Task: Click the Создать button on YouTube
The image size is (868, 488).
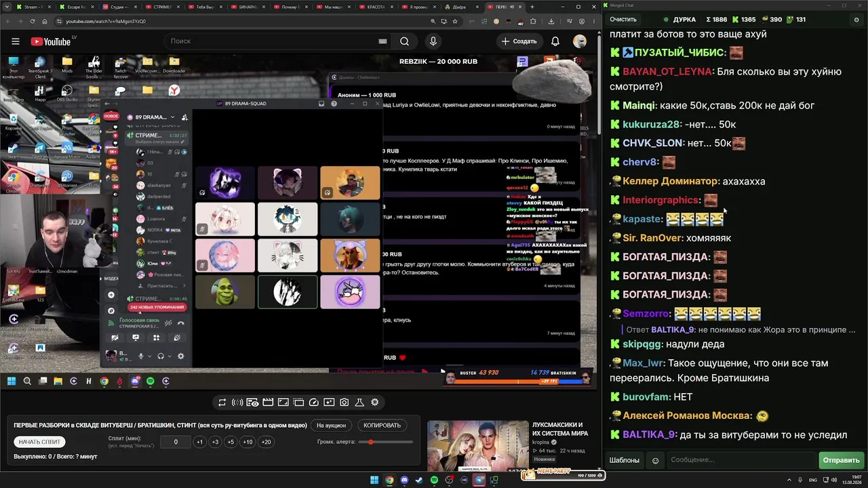Action: 519,41
